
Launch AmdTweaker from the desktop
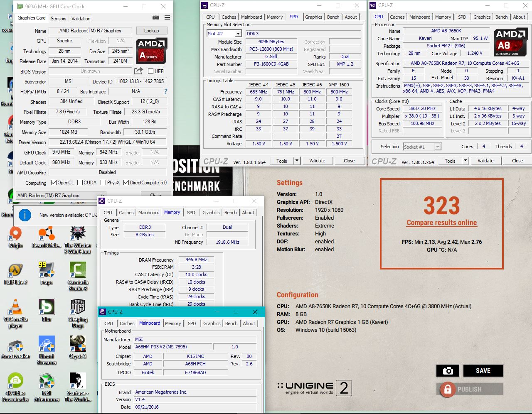coord(15,348)
